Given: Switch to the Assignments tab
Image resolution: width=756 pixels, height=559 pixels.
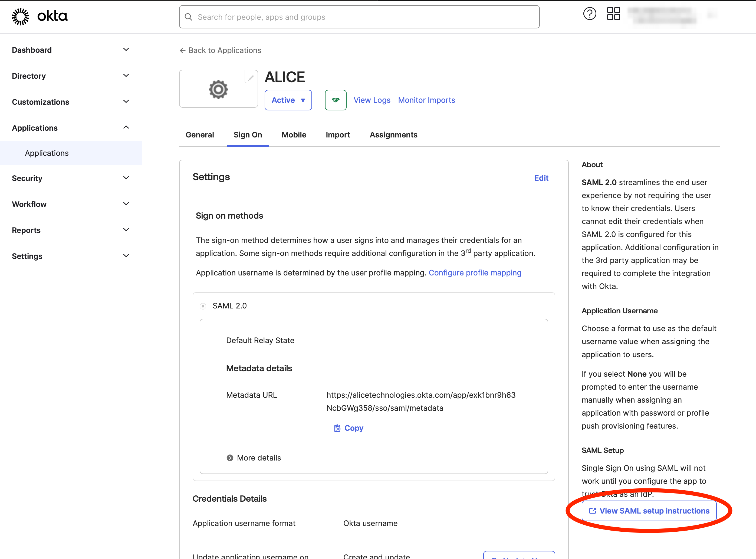Looking at the screenshot, I should (x=393, y=135).
